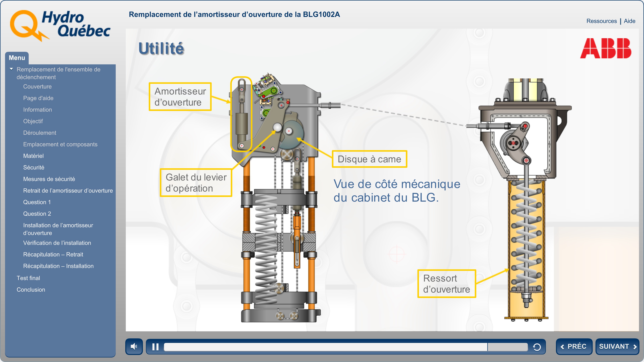Click the playback progress bar
644x362 pixels.
[x=345, y=347]
